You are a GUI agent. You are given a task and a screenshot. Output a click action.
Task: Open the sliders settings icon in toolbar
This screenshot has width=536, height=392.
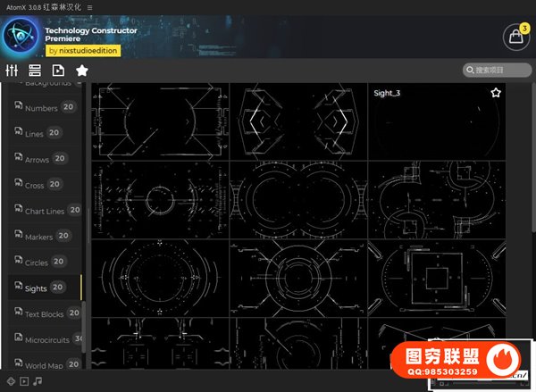pyautogui.click(x=12, y=71)
